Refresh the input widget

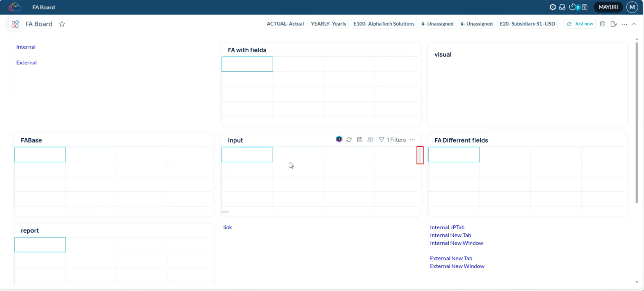[349, 140]
